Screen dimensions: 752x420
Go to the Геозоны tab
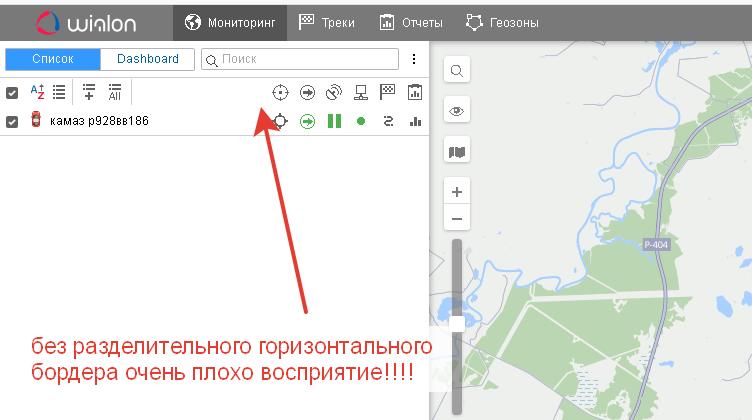coord(502,21)
